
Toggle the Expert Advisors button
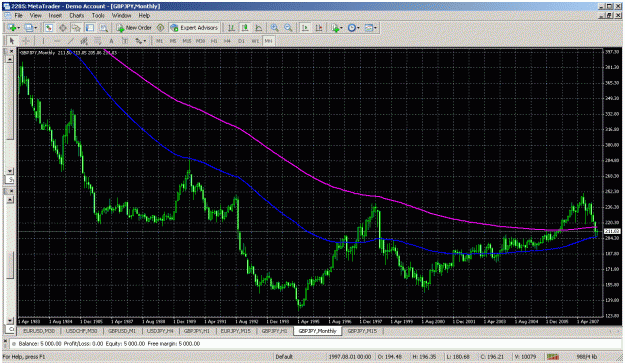(194, 27)
